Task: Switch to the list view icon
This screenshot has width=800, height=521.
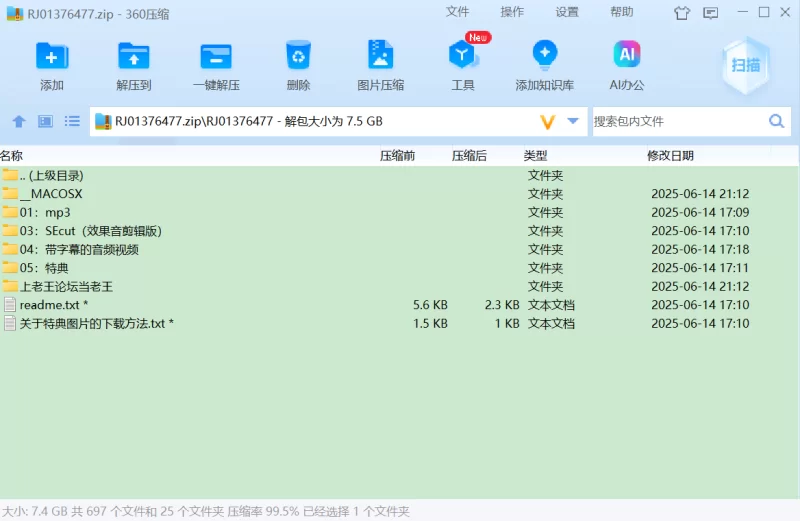Action: tap(72, 122)
